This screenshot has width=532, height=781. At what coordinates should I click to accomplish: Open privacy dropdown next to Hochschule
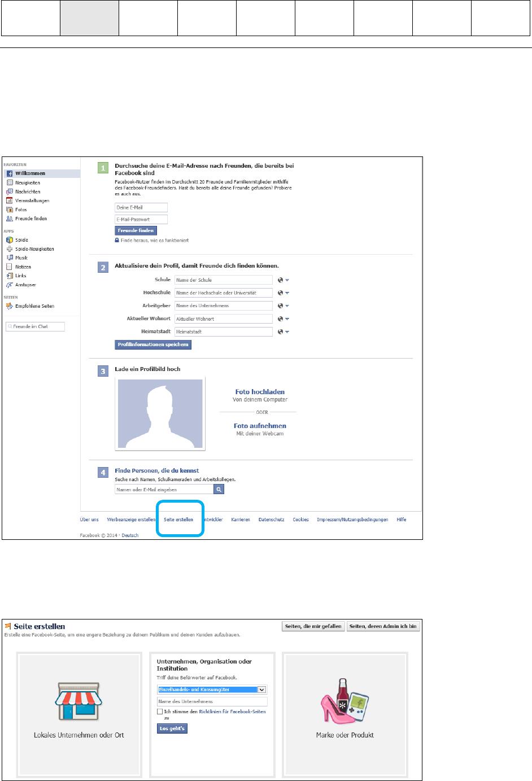[284, 293]
